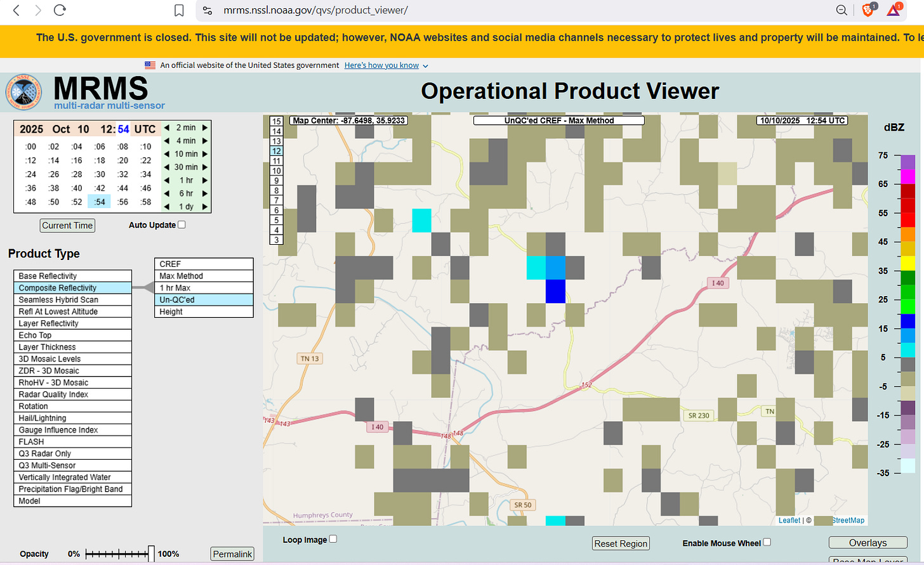
Task: Advance 1 hr with right arrow
Action: (x=205, y=180)
